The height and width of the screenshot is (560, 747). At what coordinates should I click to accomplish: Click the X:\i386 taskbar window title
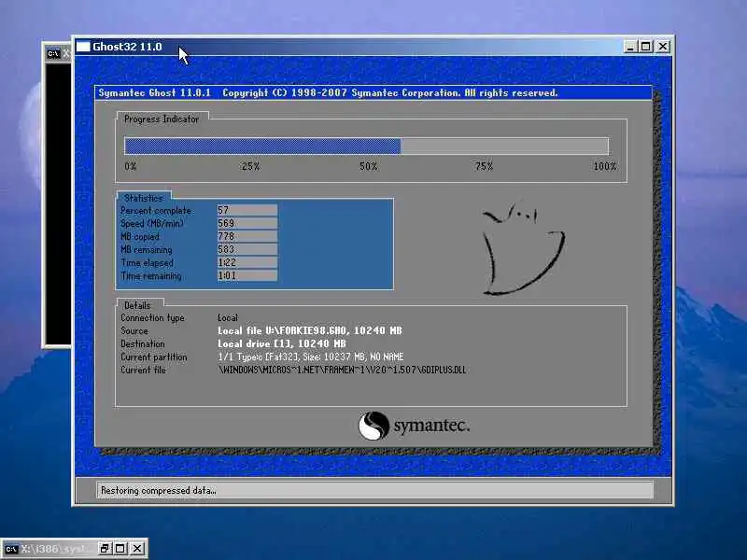pyautogui.click(x=58, y=549)
